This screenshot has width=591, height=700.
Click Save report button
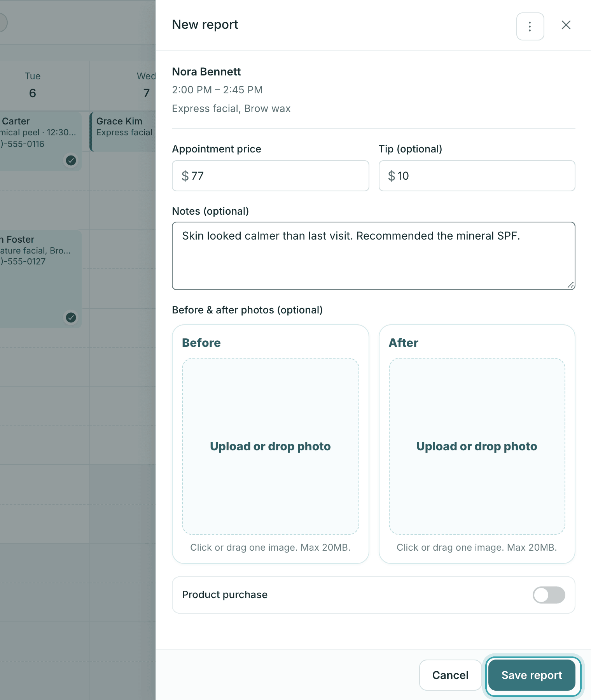point(532,675)
